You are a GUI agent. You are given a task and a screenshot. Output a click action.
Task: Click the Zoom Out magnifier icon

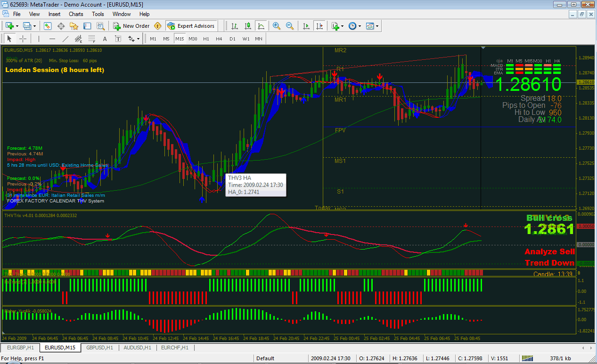click(290, 26)
